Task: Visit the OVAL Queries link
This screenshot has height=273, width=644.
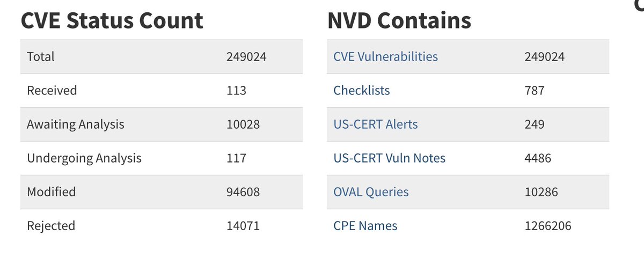Action: point(371,191)
